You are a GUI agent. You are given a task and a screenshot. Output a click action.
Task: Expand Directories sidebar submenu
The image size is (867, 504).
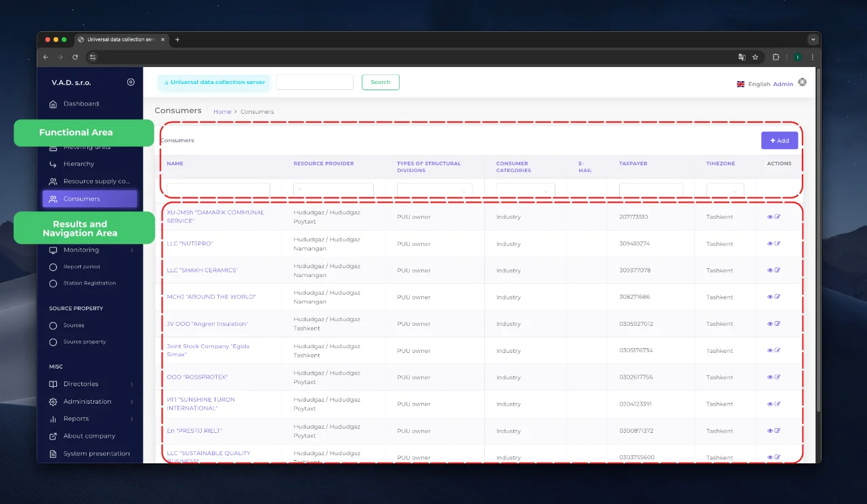[91, 384]
